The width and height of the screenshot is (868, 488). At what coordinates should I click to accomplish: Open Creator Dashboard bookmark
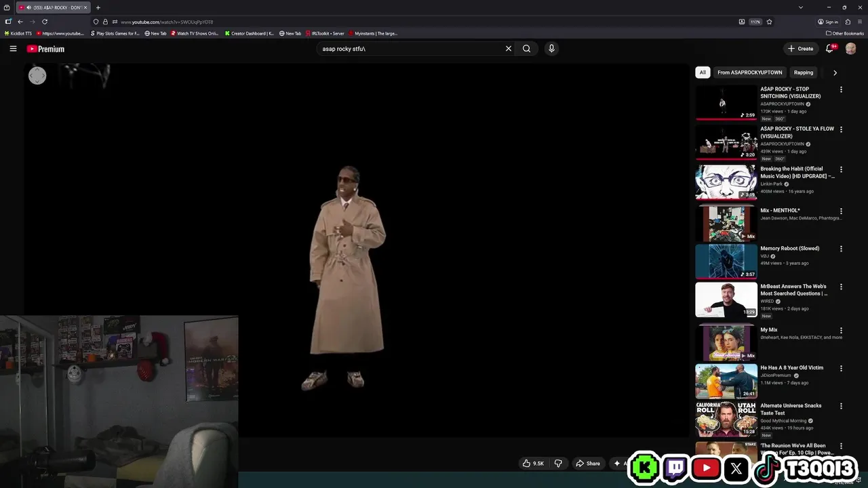click(x=250, y=33)
